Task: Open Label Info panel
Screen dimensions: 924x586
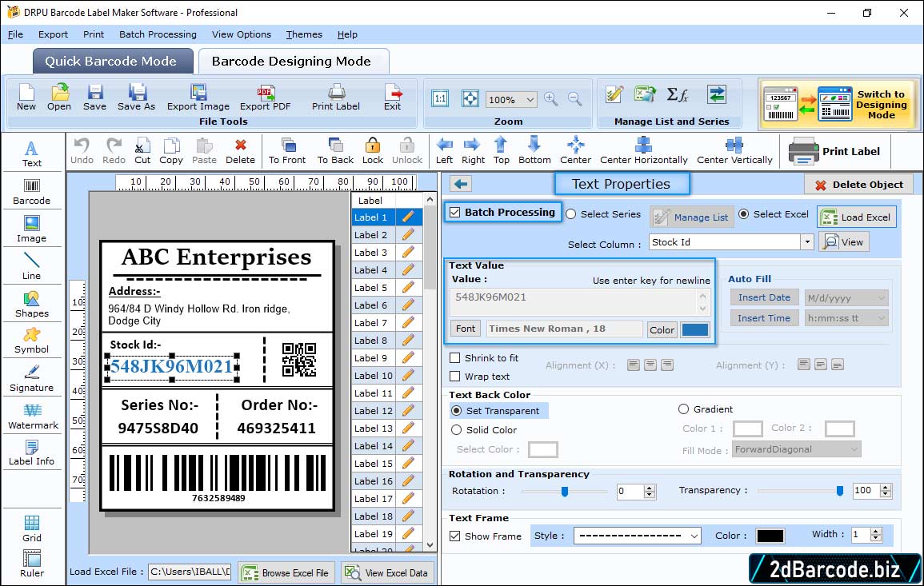Action: (x=32, y=453)
